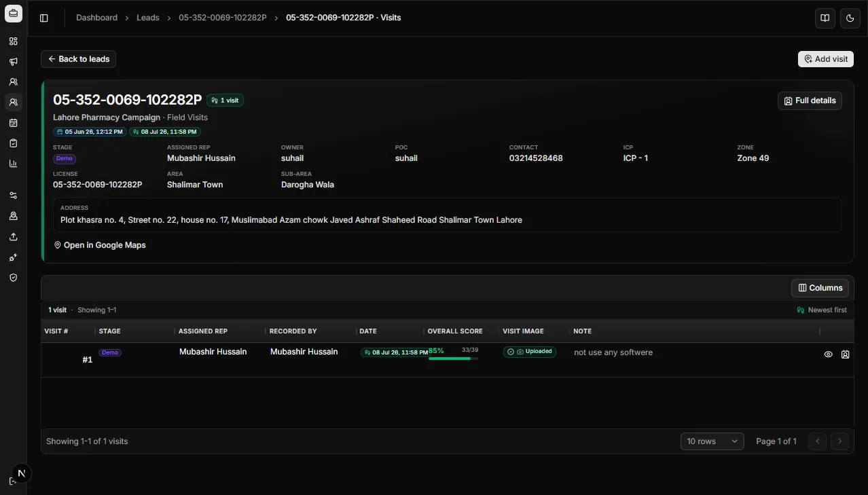
Task: Click the note 'not use any softwere'
Action: tap(613, 352)
